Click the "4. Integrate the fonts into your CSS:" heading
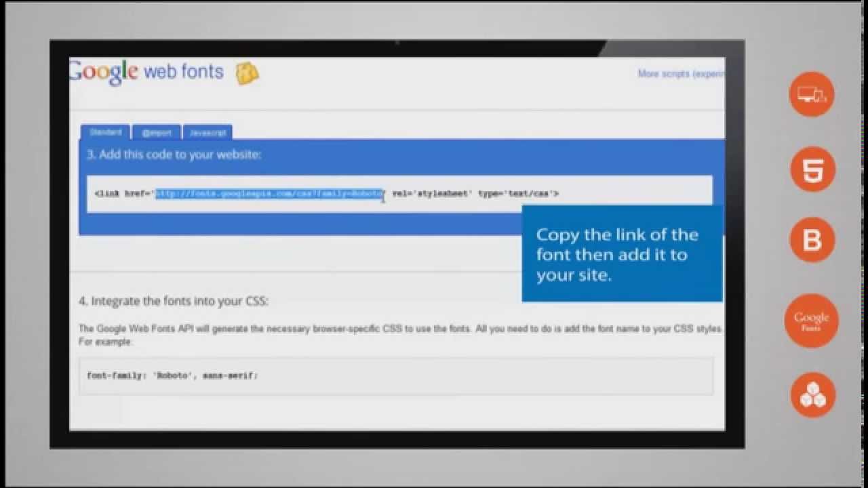The height and width of the screenshot is (488, 868). [174, 300]
